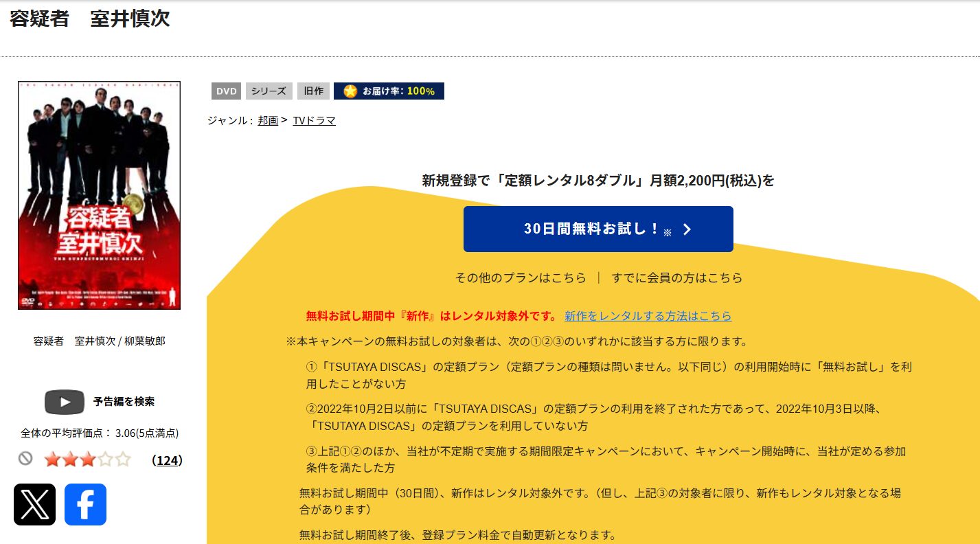
Task: Open その他のプランはこちら link
Action: (x=521, y=278)
